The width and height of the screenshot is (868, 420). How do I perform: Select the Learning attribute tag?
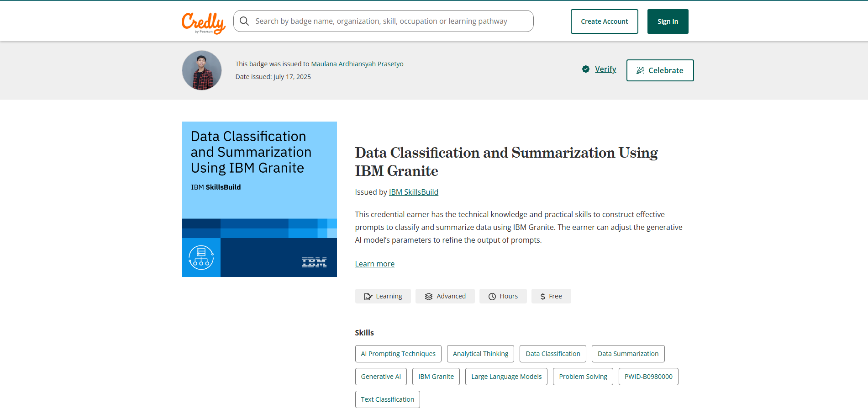click(383, 296)
